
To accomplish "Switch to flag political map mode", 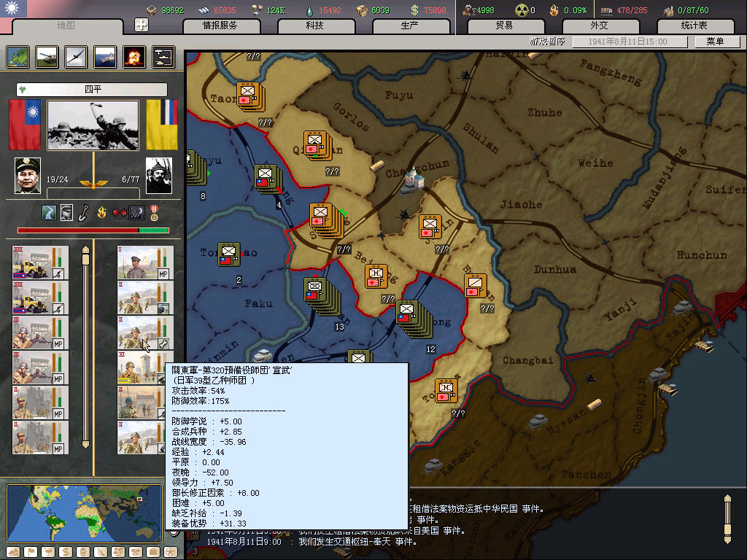I will click(31, 552).
